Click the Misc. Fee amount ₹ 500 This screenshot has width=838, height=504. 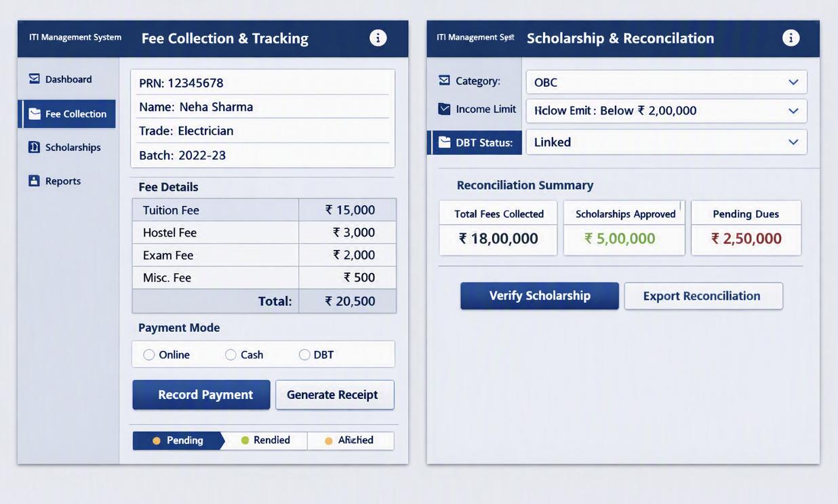(359, 277)
